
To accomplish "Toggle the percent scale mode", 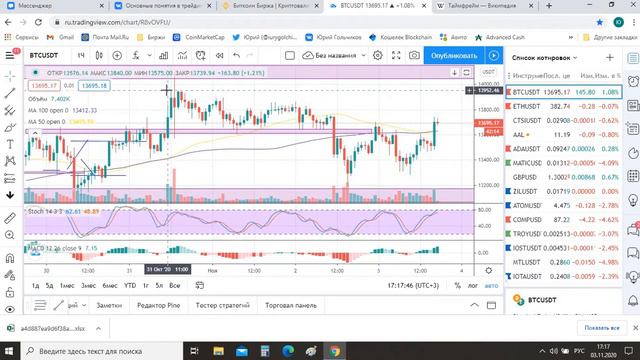I will click(x=458, y=285).
